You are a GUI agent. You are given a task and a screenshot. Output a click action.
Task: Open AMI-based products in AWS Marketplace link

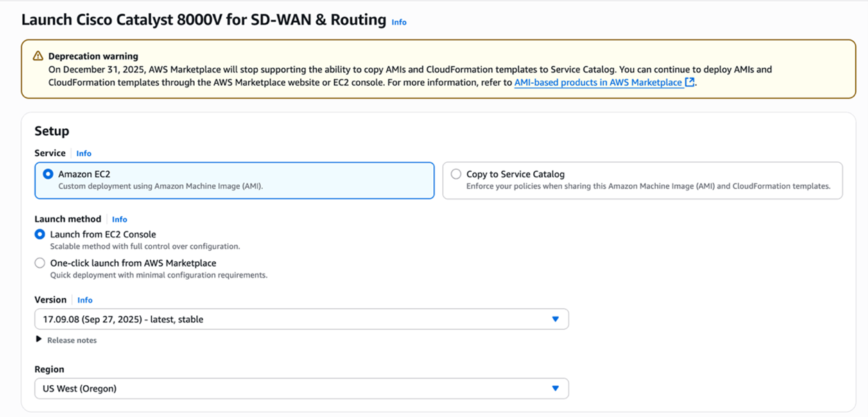pos(598,82)
